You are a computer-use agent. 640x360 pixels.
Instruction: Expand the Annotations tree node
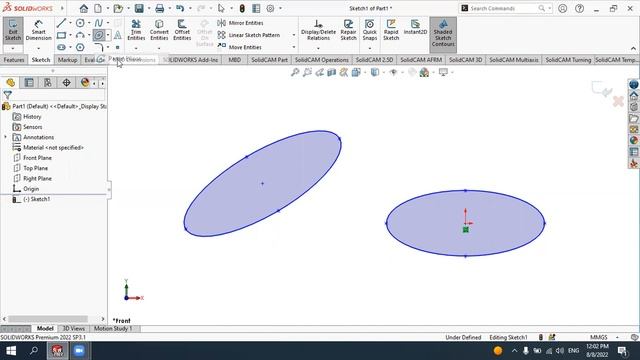click(5, 137)
